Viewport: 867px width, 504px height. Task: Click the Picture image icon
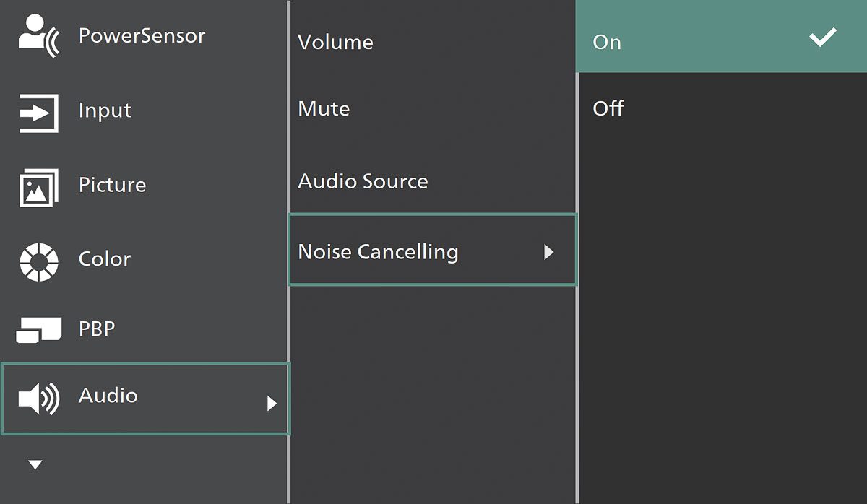pyautogui.click(x=38, y=188)
